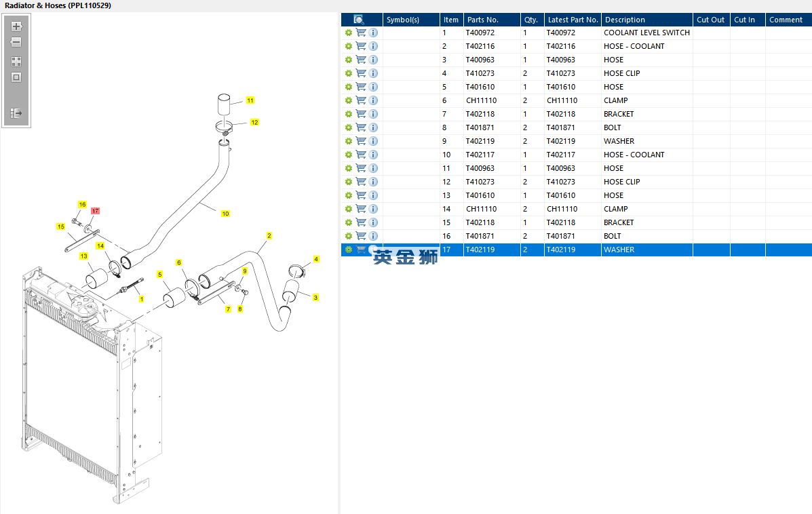Viewport: 812px width, 514px height.
Task: Select callout 10 on the diagram
Action: pyautogui.click(x=225, y=214)
